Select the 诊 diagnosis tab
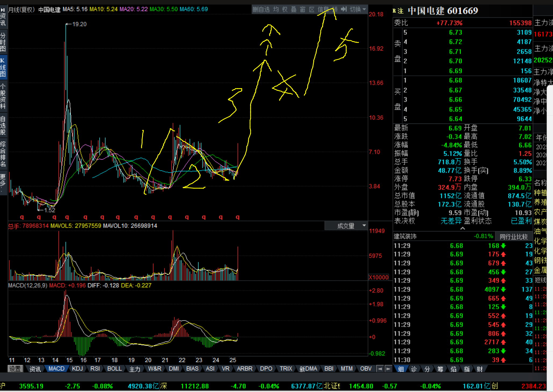553x392 pixels. click(x=414, y=369)
